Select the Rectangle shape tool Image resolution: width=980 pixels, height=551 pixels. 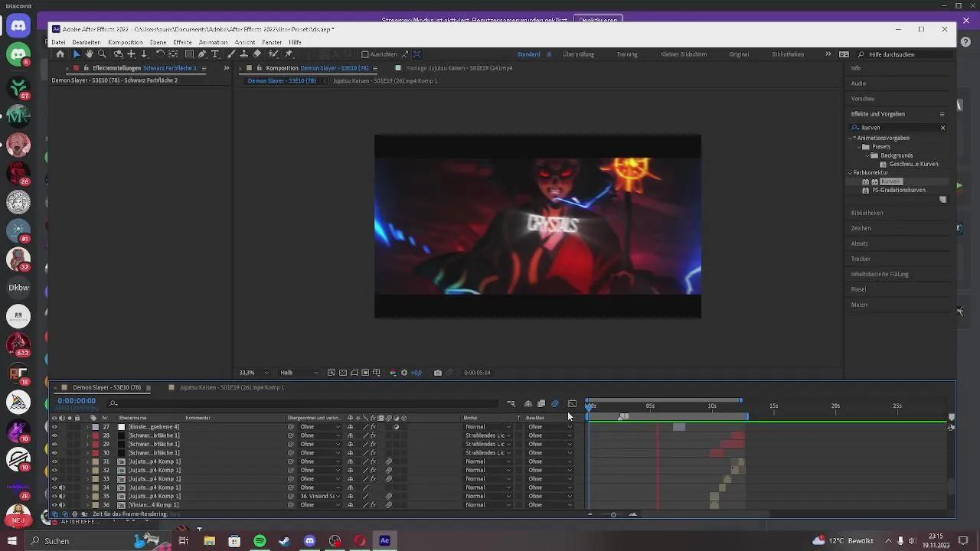pyautogui.click(x=189, y=54)
